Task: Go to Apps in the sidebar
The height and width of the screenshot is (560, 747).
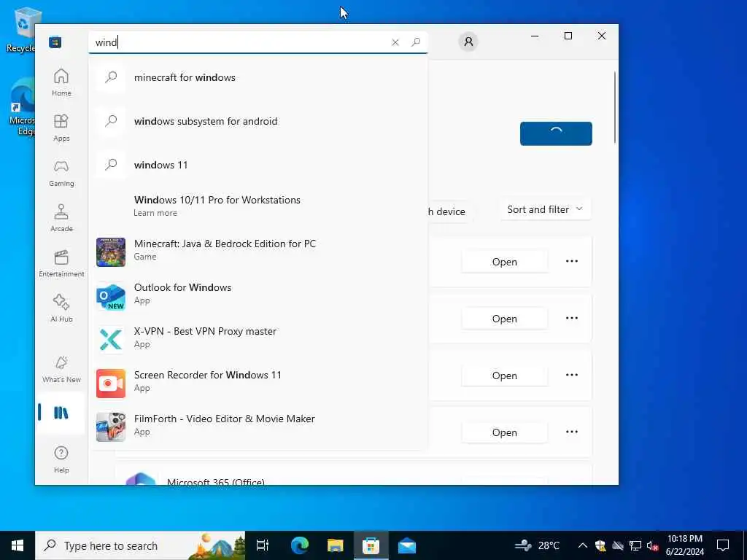Action: 61,128
